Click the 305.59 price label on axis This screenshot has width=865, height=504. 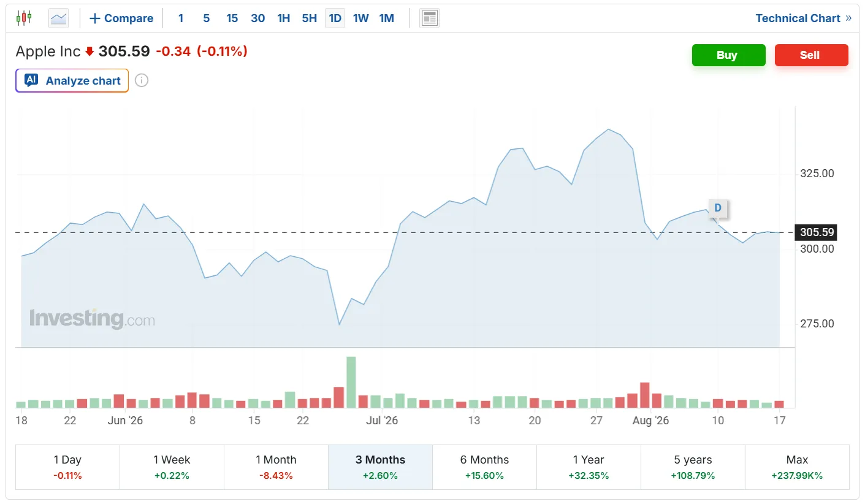(x=817, y=232)
